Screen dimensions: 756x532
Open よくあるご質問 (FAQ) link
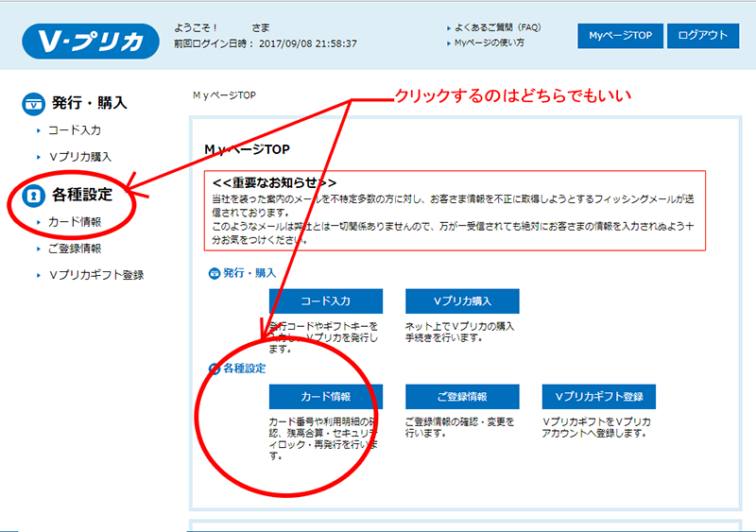pyautogui.click(x=510, y=28)
